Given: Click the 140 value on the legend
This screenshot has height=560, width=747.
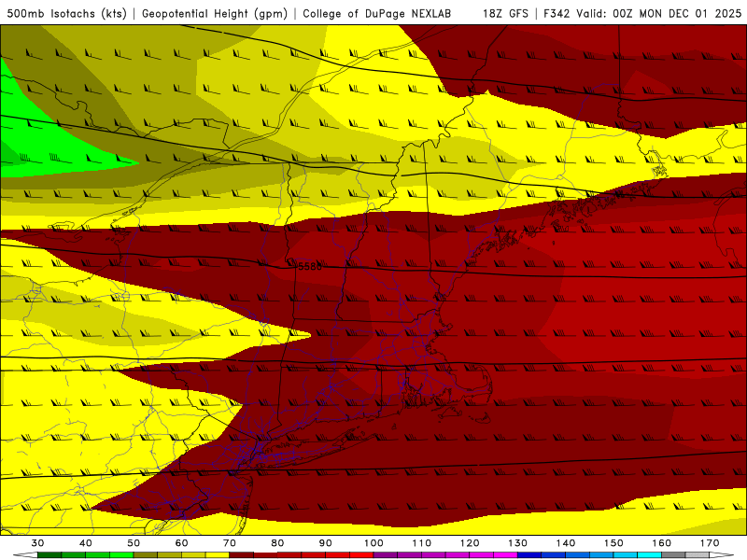Looking at the screenshot, I should pos(566,543).
